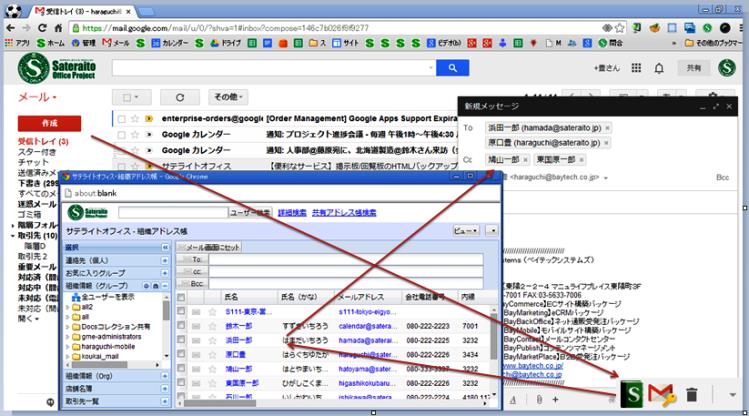749x416 pixels.
Task: Select the haraguchi-mobile group folder
Action: coord(108,347)
